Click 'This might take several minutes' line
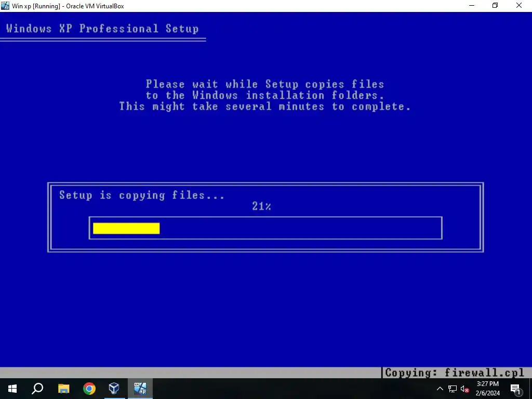This screenshot has height=399, width=532. 265,107
